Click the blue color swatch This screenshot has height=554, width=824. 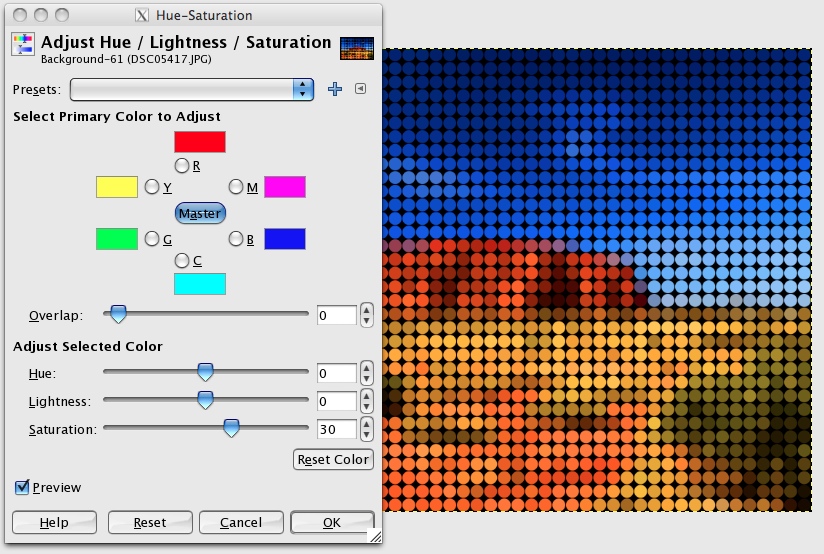(285, 239)
